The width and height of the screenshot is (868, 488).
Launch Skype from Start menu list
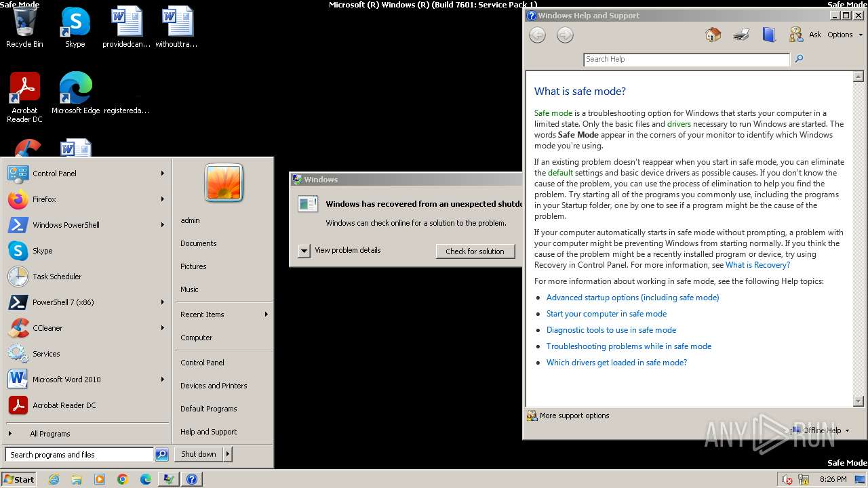[86, 251]
